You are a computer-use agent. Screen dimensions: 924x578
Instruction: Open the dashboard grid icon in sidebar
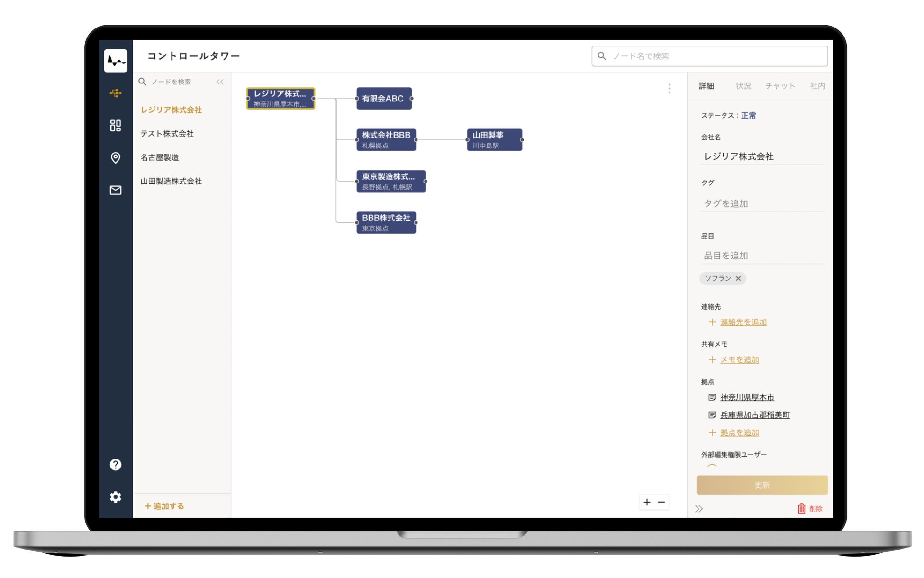[115, 125]
